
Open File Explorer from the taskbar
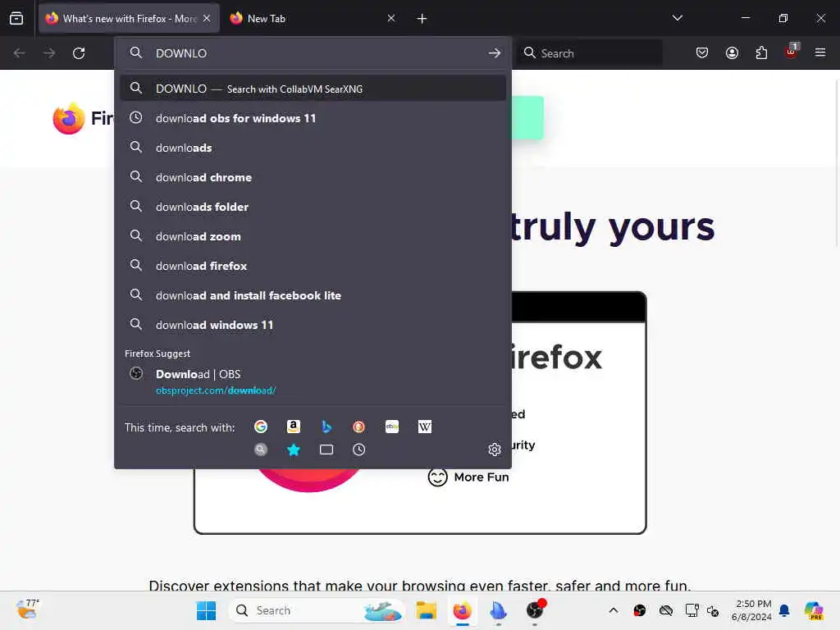(427, 610)
